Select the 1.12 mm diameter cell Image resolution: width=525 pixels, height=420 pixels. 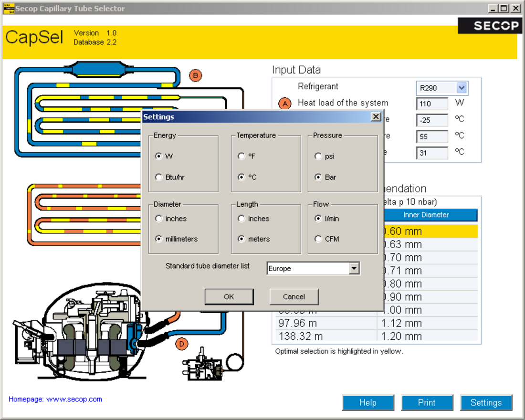pyautogui.click(x=427, y=323)
